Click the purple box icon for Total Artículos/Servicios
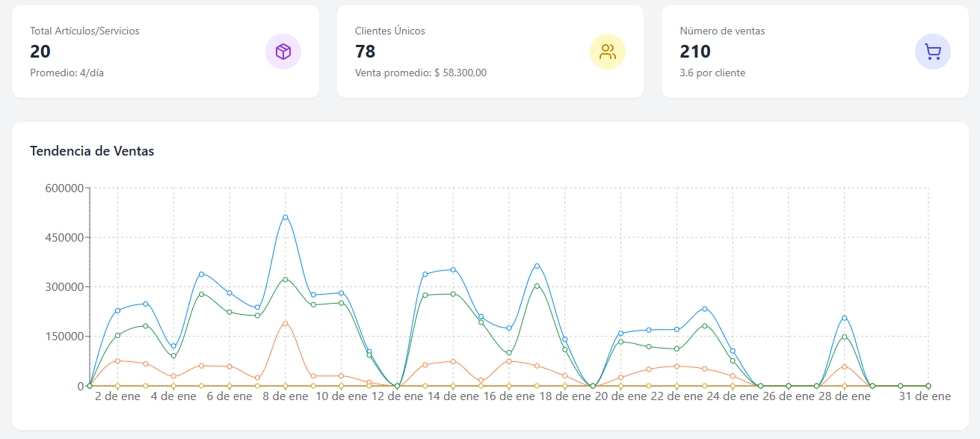The image size is (980, 439). point(283,52)
